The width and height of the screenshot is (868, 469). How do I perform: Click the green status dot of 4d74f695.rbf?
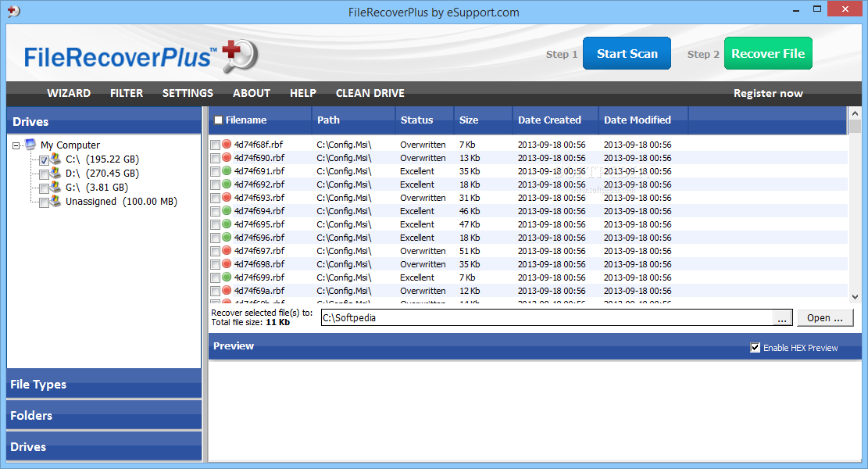pyautogui.click(x=227, y=224)
